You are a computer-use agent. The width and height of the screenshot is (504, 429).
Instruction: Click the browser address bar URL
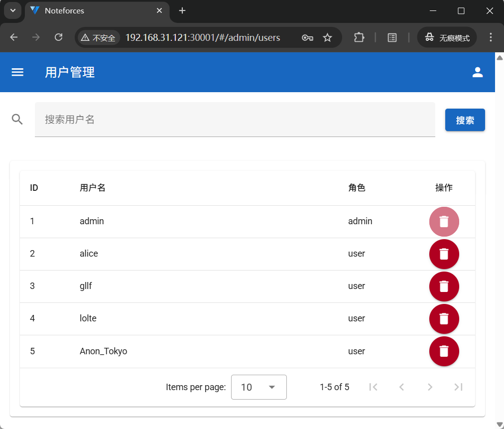(203, 38)
